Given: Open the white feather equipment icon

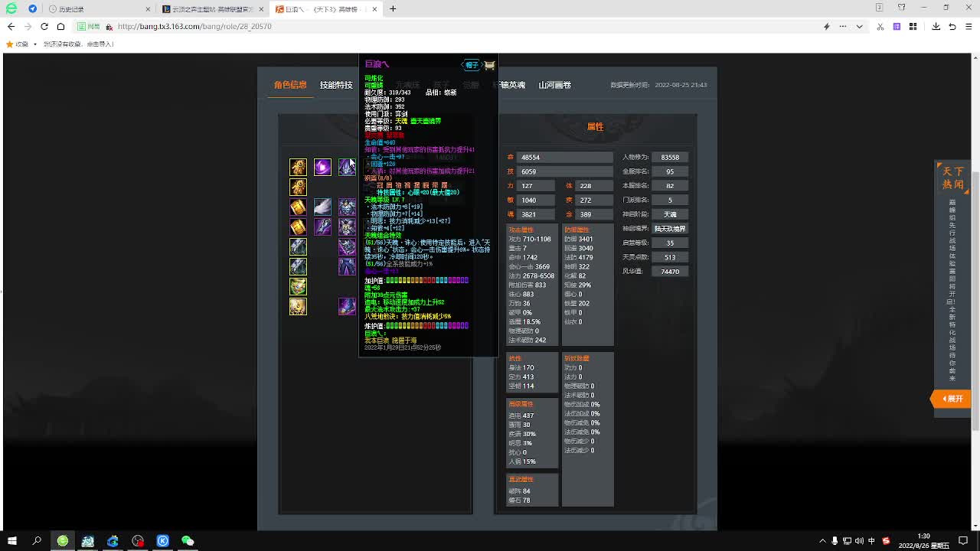Looking at the screenshot, I should point(322,207).
